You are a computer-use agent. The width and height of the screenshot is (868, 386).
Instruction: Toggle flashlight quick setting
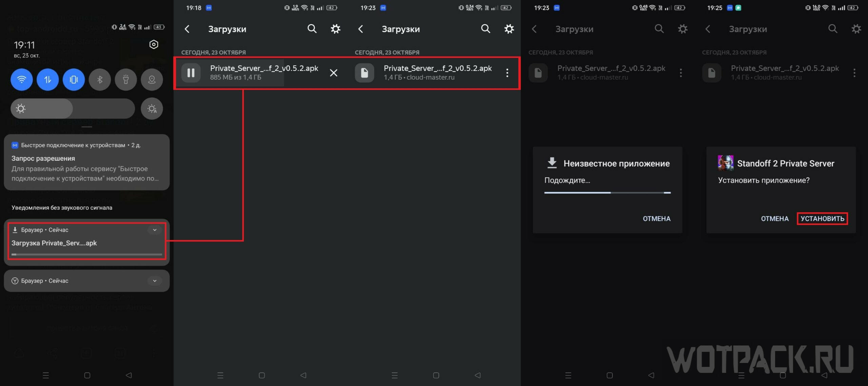pyautogui.click(x=126, y=80)
